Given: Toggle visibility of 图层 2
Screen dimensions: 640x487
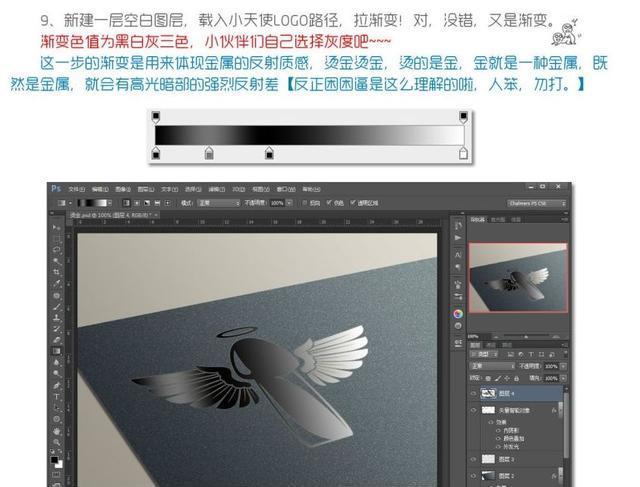Looking at the screenshot, I should click(473, 476).
